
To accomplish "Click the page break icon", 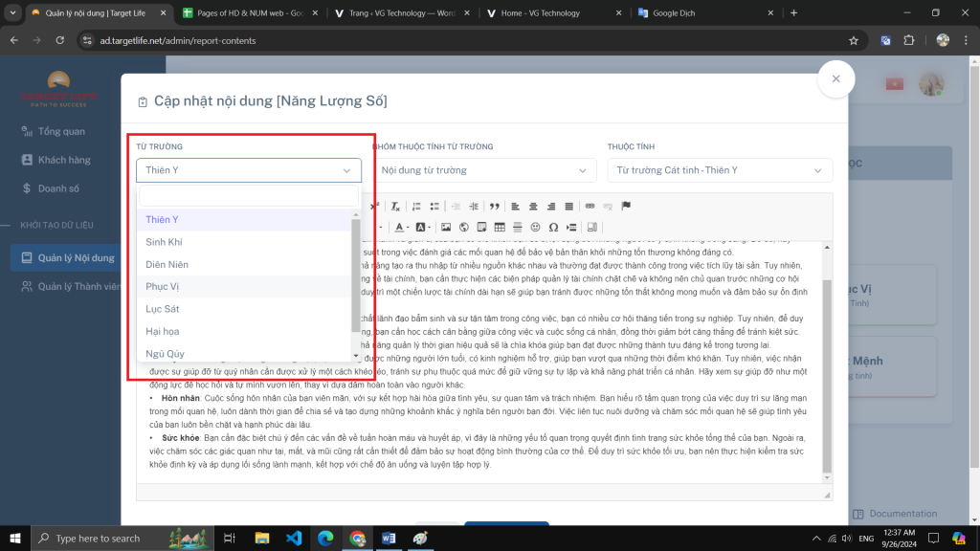I will (571, 228).
